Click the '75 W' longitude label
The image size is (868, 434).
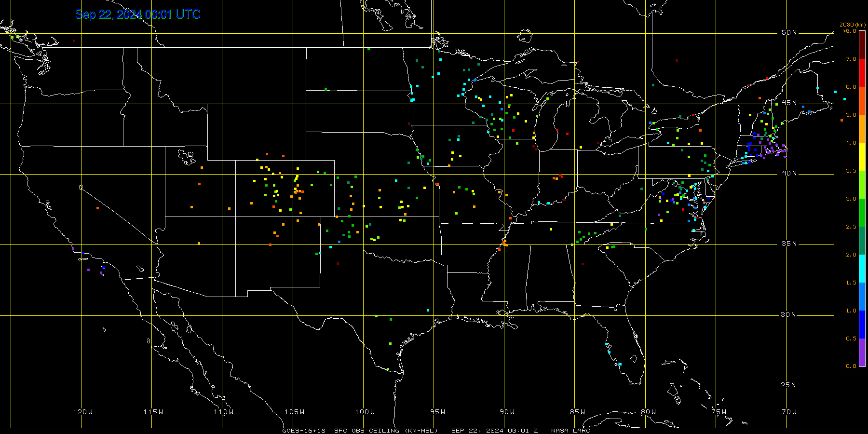pyautogui.click(x=719, y=412)
